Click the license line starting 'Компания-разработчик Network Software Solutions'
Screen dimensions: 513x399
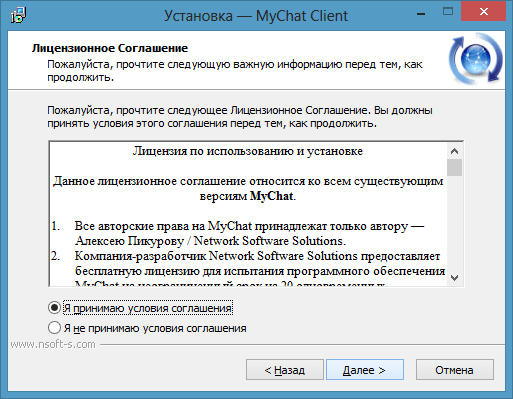pos(257,256)
